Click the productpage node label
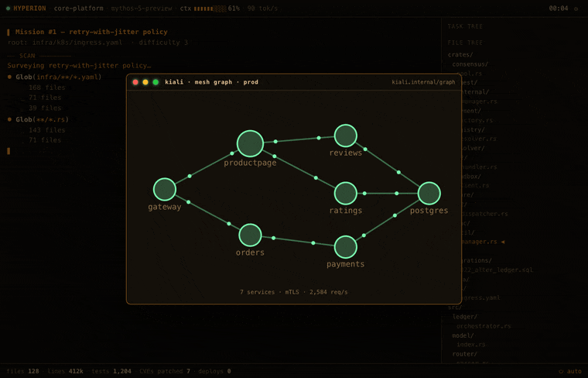Image resolution: width=588 pixels, height=378 pixels. click(250, 163)
